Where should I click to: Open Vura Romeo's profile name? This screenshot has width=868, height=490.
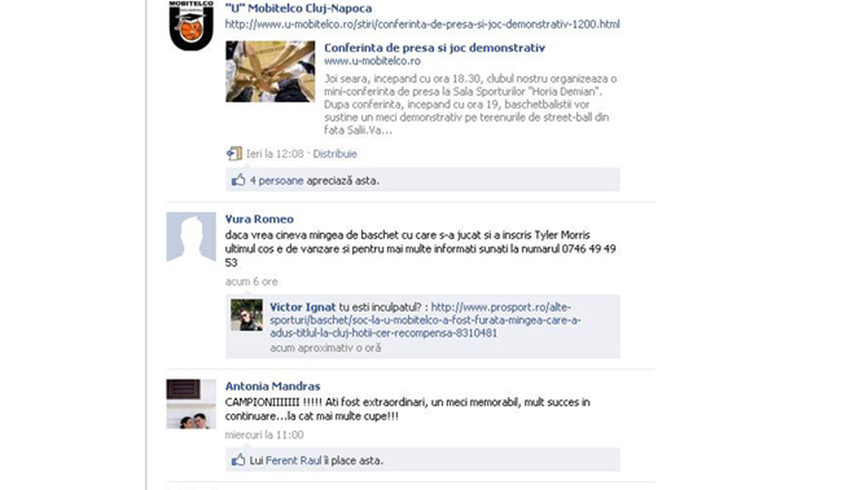pyautogui.click(x=259, y=219)
